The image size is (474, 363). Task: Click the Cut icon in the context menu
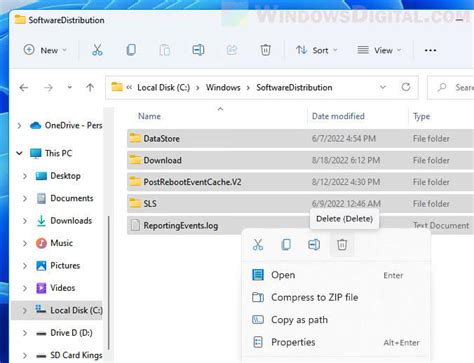[x=258, y=245]
